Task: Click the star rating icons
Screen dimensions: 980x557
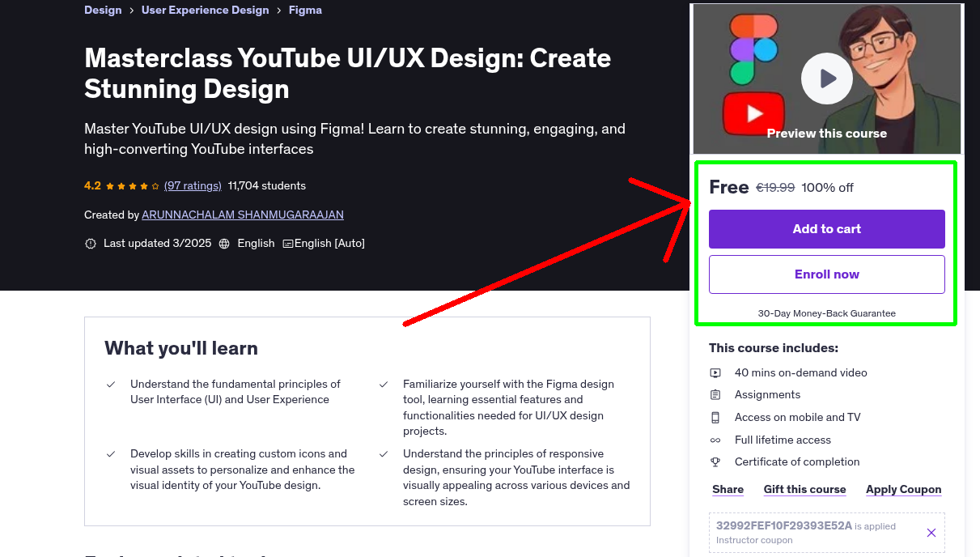Action: [133, 186]
